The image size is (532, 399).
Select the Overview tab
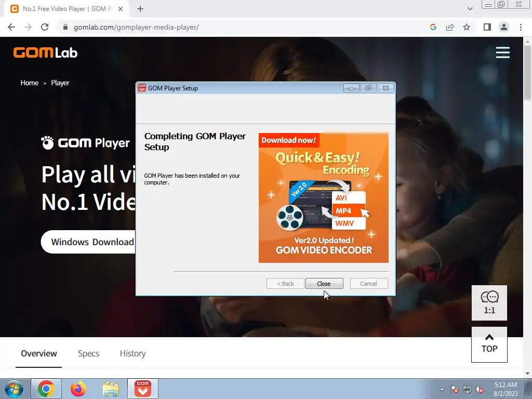tap(38, 353)
